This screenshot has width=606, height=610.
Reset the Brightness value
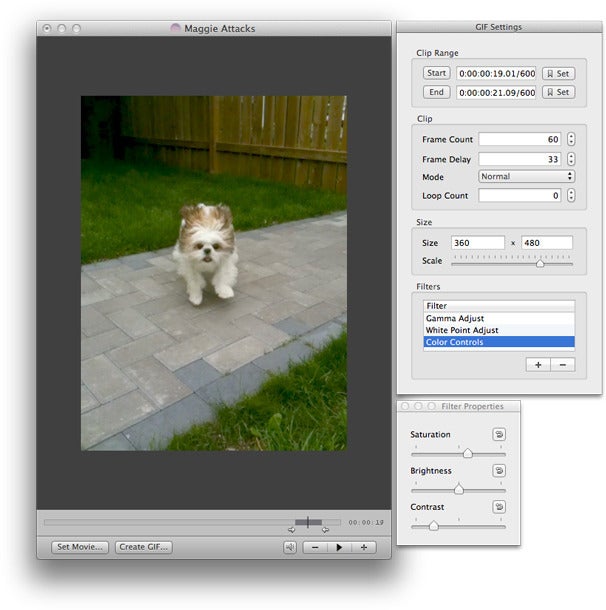coord(499,471)
